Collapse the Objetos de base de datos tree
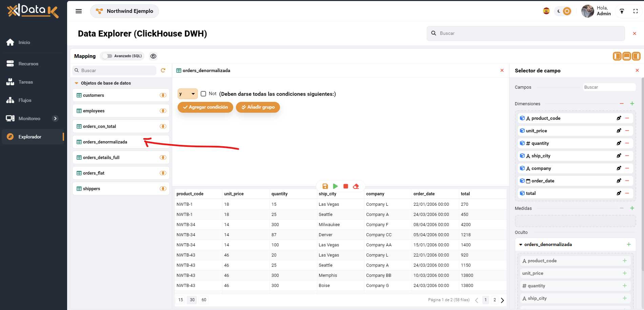The height and width of the screenshot is (310, 644). (x=77, y=83)
